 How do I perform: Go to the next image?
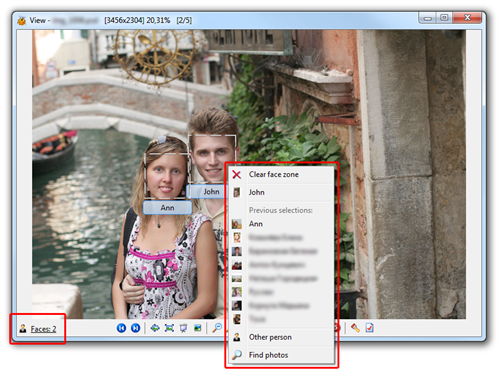[x=135, y=328]
